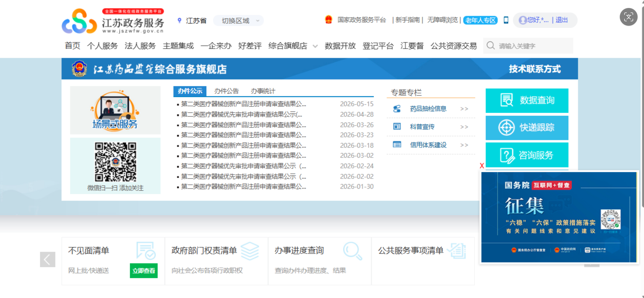Open 个人服务 in the navigation

point(102,46)
